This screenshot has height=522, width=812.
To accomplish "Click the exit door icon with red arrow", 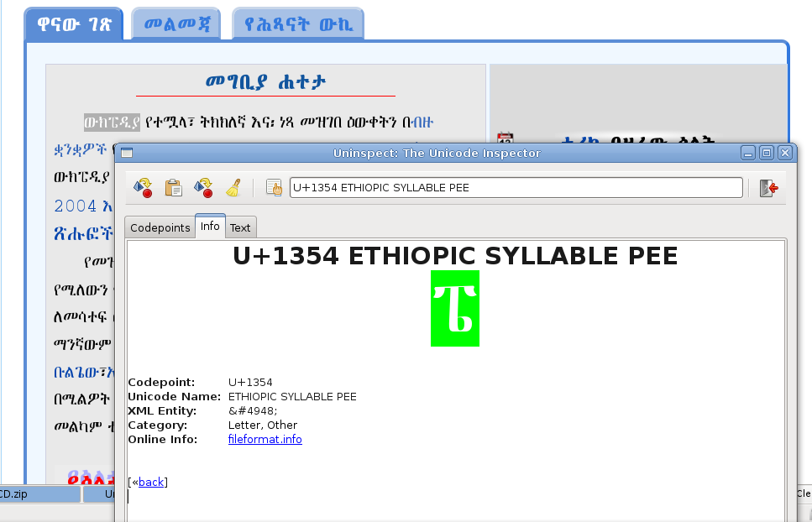I will point(768,188).
